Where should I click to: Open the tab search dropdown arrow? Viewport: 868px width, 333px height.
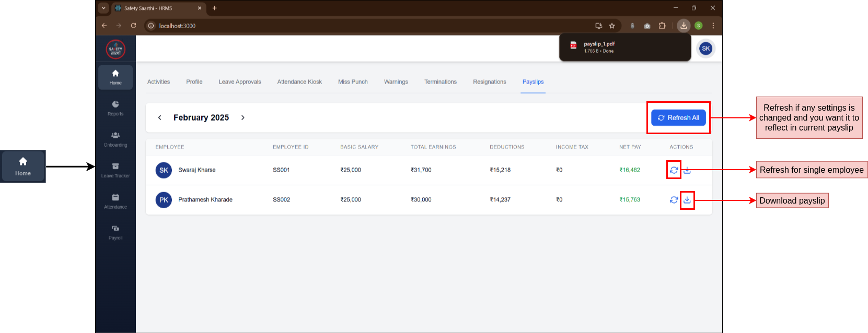103,8
